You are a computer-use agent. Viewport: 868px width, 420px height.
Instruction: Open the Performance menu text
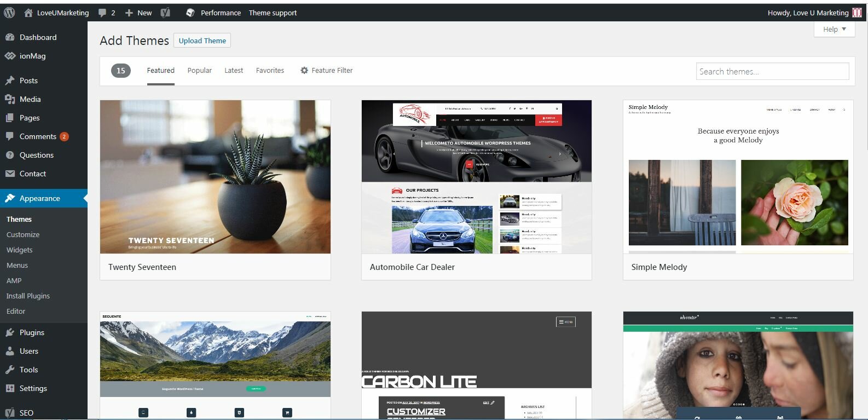pos(221,13)
